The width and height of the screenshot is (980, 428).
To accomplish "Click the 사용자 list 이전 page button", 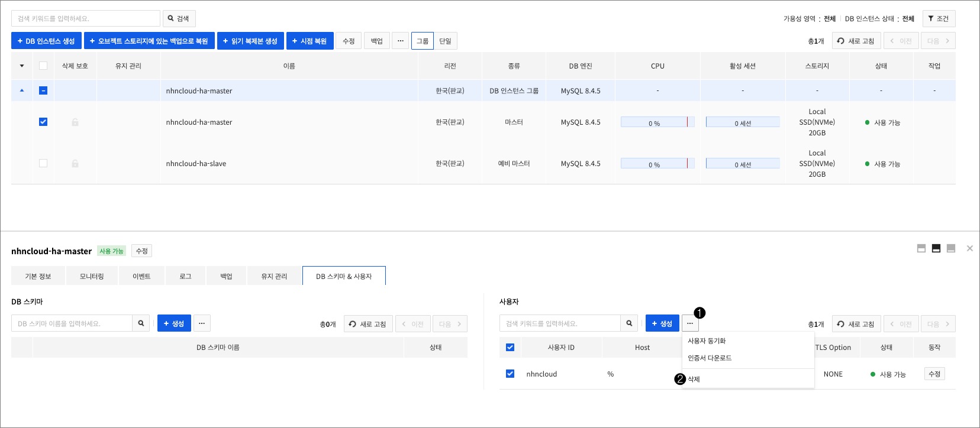I will (x=901, y=324).
